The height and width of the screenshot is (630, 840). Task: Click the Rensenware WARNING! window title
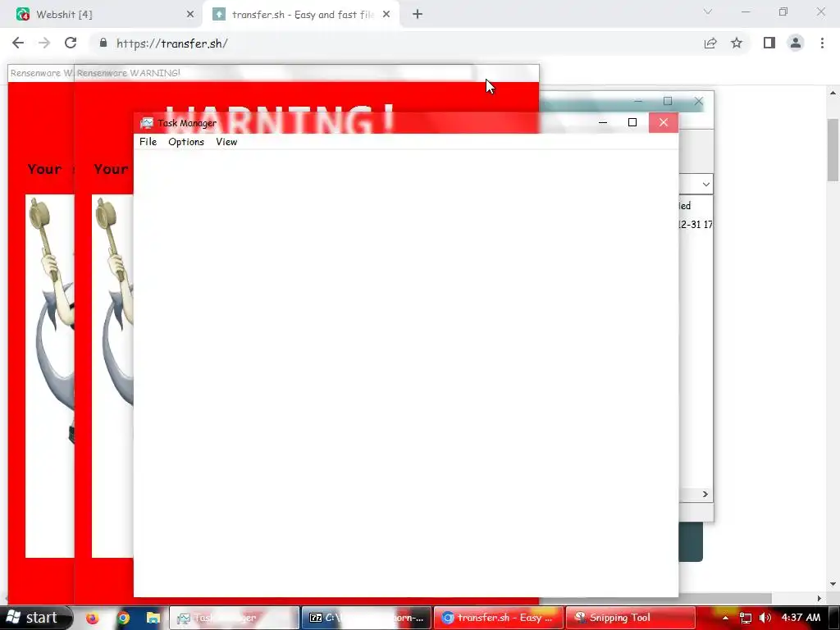[129, 73]
